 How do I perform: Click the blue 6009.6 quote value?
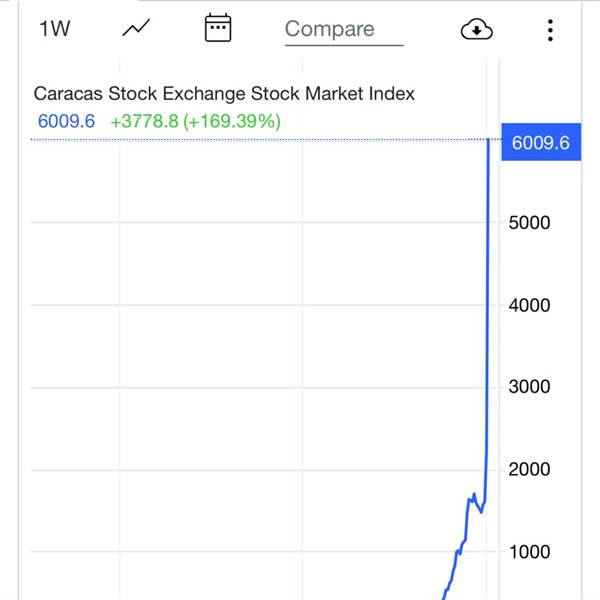point(66,121)
